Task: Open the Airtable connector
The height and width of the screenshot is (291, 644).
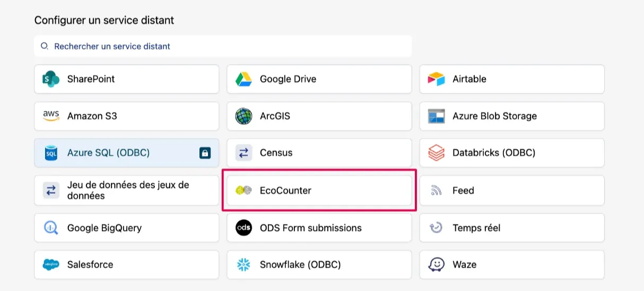Action: point(512,79)
